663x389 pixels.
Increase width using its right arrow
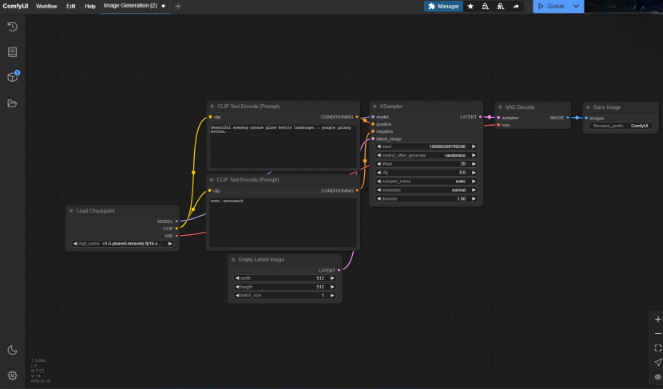pyautogui.click(x=332, y=278)
